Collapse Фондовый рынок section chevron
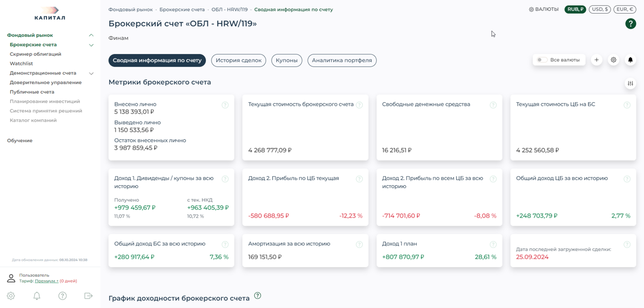Screen dimensions: 644x308 [92, 35]
